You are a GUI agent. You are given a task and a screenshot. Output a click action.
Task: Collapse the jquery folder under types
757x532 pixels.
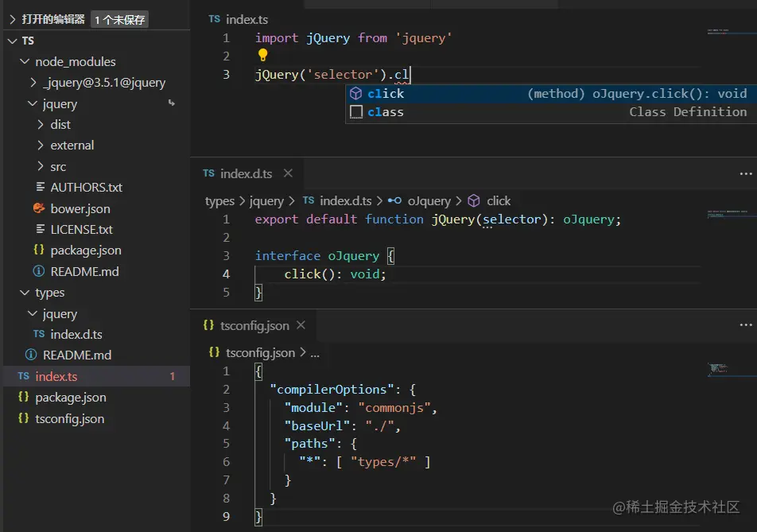pyautogui.click(x=33, y=314)
